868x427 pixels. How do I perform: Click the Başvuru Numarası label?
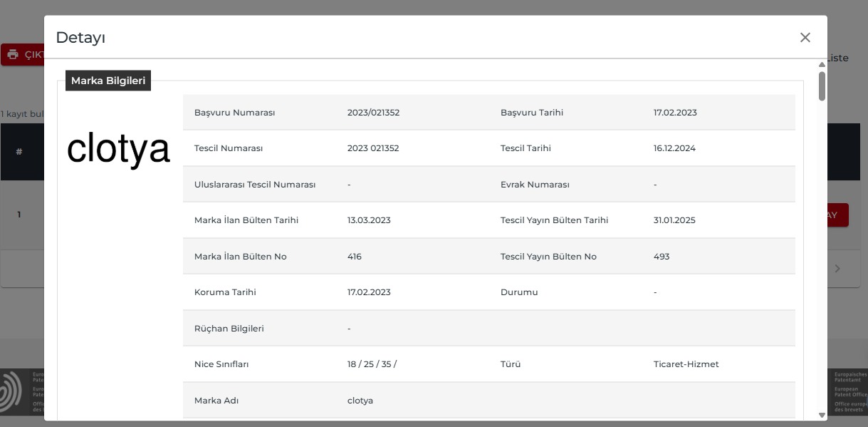coord(235,113)
